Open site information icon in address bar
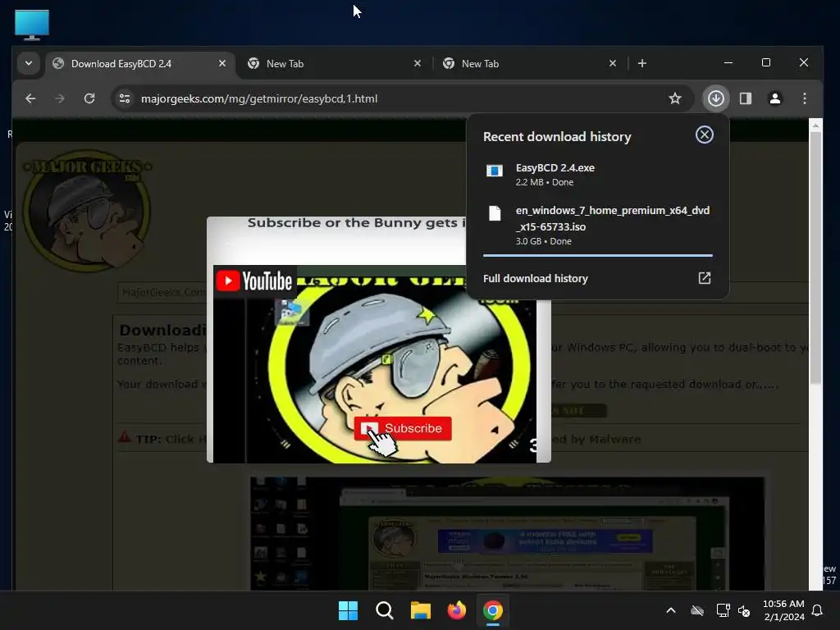Viewport: 840px width, 630px height. pyautogui.click(x=125, y=98)
